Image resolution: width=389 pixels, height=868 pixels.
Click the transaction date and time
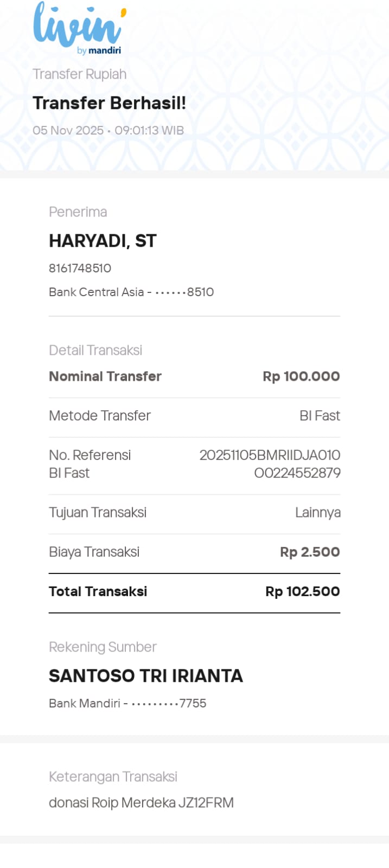(x=108, y=131)
